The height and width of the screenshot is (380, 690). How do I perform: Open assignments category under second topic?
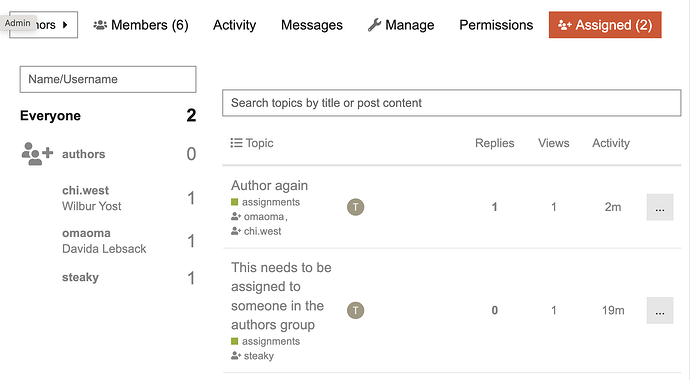point(271,341)
